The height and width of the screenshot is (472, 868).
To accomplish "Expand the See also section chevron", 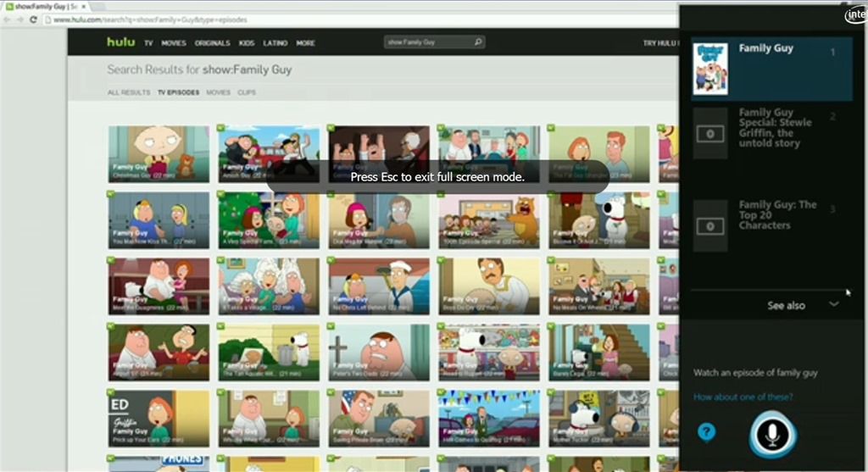I will pos(834,304).
